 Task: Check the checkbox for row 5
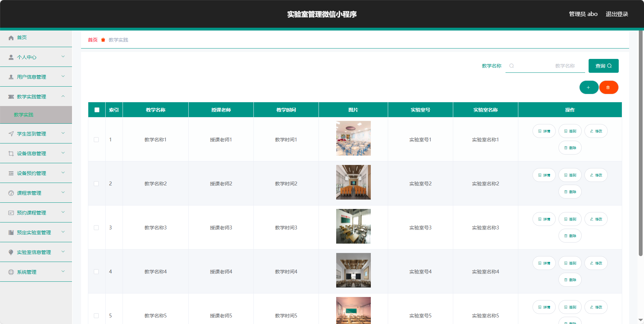pyautogui.click(x=96, y=316)
